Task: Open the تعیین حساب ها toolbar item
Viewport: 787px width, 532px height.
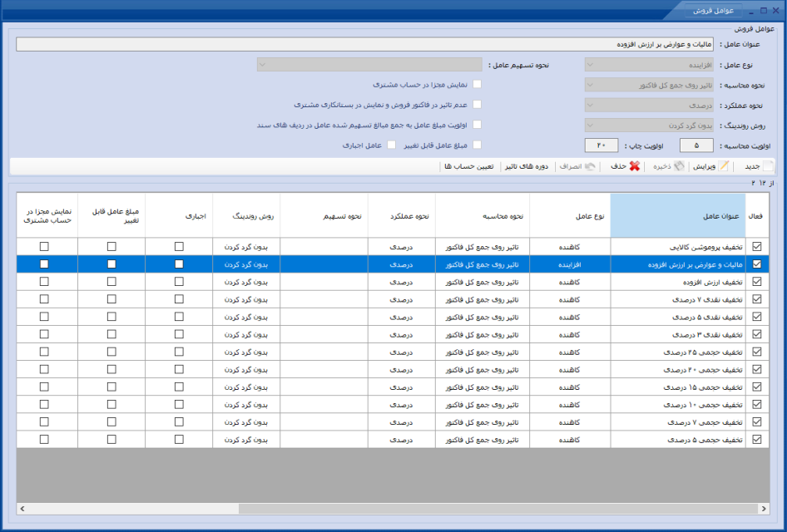Action: [x=468, y=166]
